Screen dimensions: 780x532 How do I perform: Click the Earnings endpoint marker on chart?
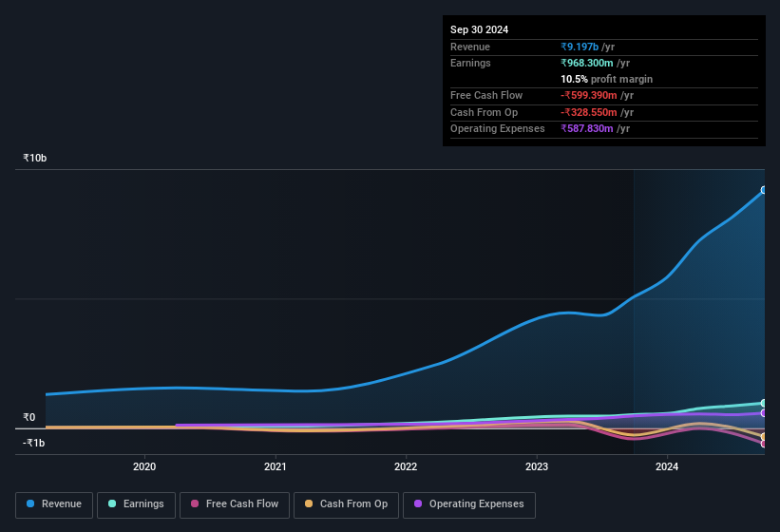point(764,403)
